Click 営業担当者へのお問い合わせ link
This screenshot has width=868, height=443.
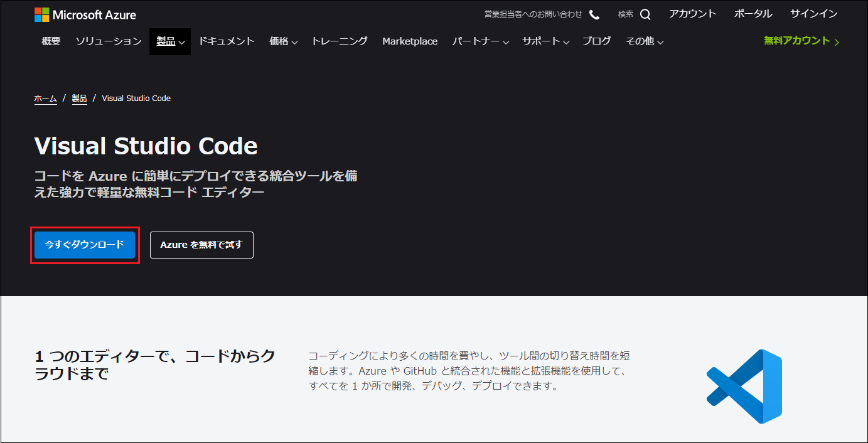[533, 14]
